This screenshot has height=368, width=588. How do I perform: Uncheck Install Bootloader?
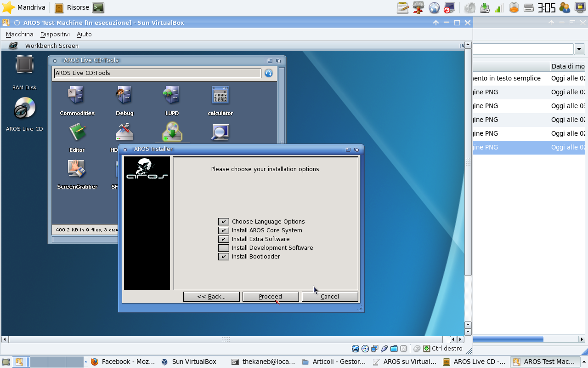pyautogui.click(x=223, y=257)
